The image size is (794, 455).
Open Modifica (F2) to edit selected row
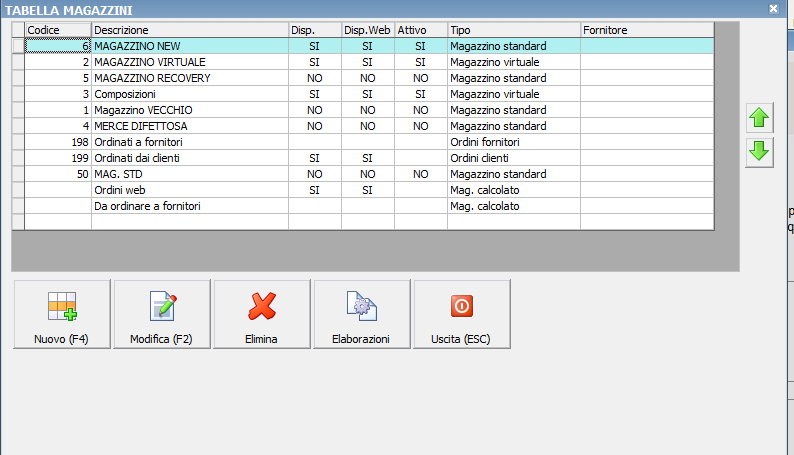[x=162, y=314]
